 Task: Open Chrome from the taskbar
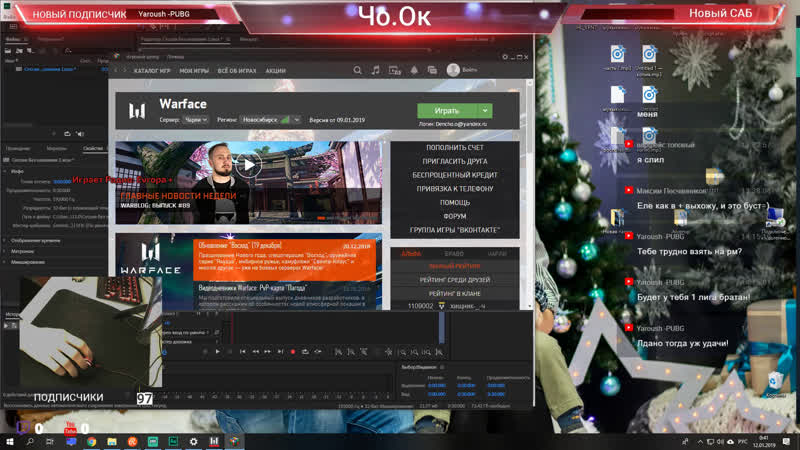(x=91, y=441)
